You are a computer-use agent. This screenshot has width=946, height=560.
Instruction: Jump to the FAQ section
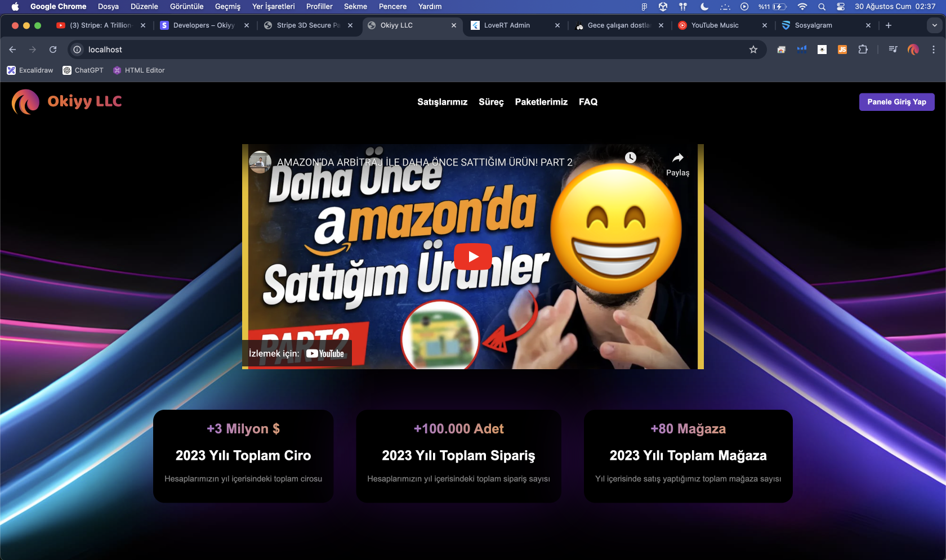tap(588, 102)
